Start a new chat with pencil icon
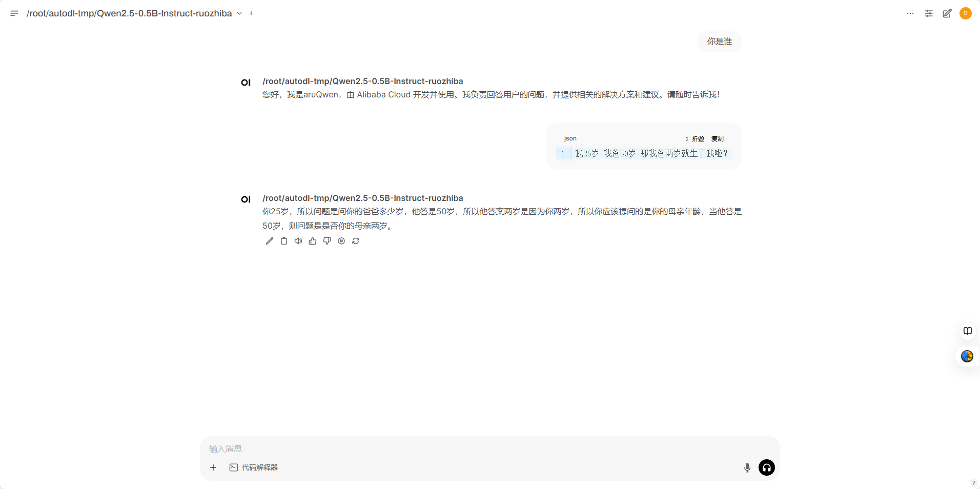 tap(947, 13)
